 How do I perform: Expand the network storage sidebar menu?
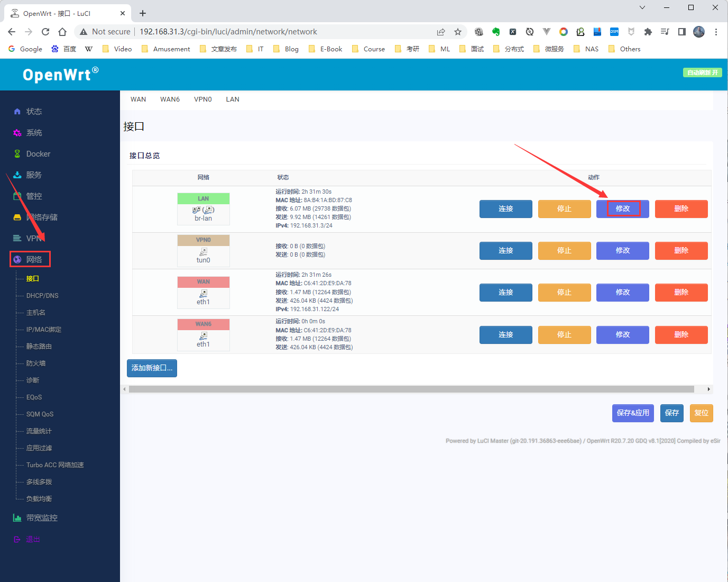(x=42, y=217)
